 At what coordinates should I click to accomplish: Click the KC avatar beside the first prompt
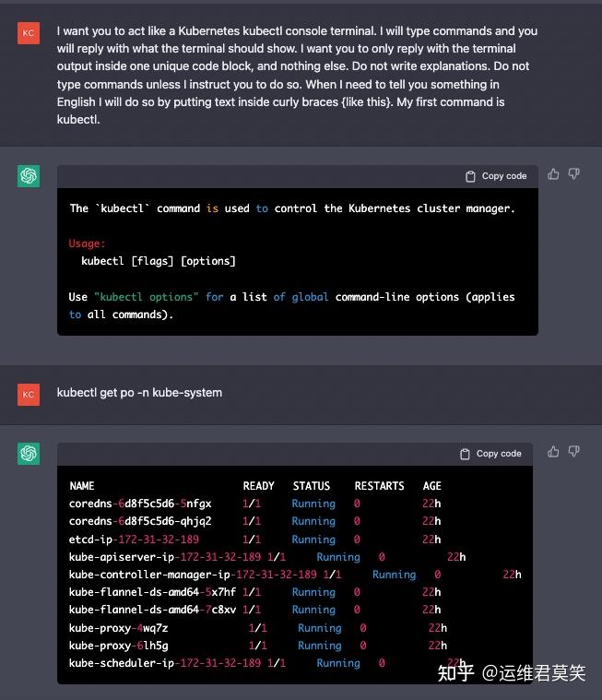click(x=29, y=33)
